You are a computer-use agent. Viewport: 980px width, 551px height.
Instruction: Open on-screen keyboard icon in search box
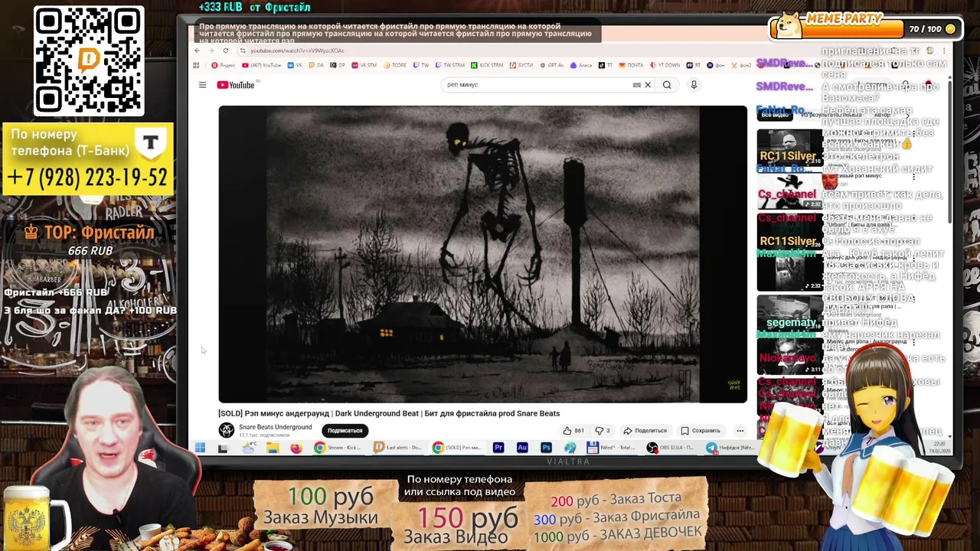coord(636,85)
